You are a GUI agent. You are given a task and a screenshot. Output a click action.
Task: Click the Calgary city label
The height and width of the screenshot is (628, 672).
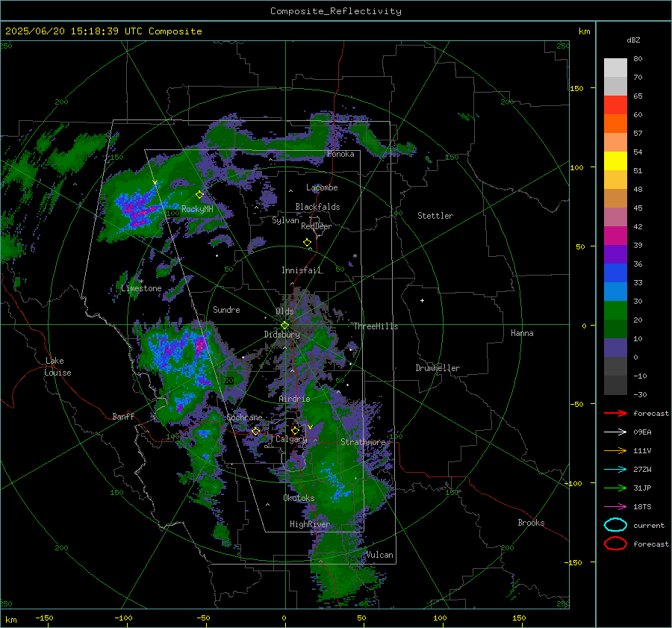click(291, 439)
